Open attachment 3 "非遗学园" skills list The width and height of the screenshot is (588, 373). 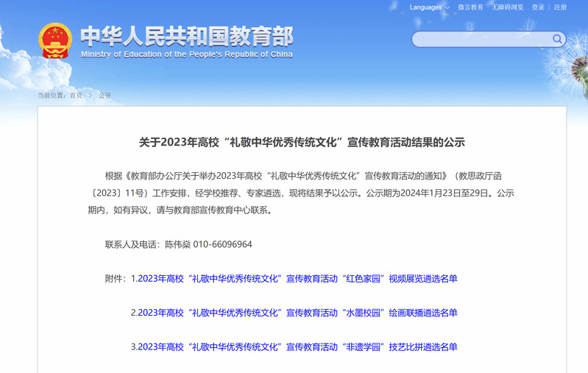(294, 347)
